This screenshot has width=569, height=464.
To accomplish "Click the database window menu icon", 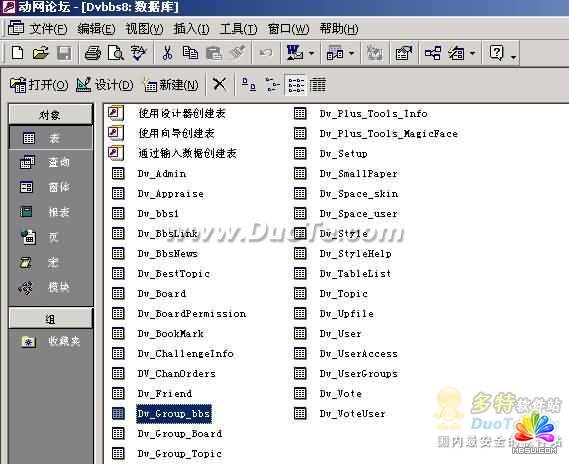I will pos(16,28).
